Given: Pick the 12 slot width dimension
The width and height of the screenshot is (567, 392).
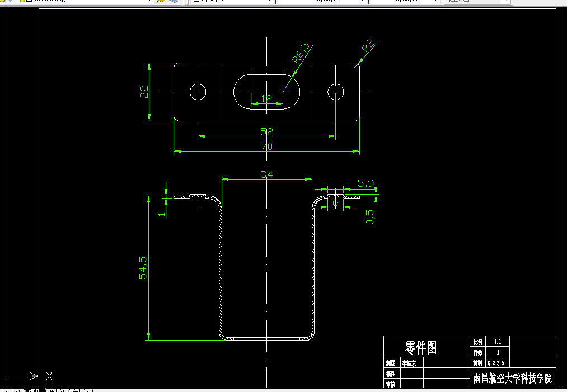Looking at the screenshot, I should tap(266, 98).
